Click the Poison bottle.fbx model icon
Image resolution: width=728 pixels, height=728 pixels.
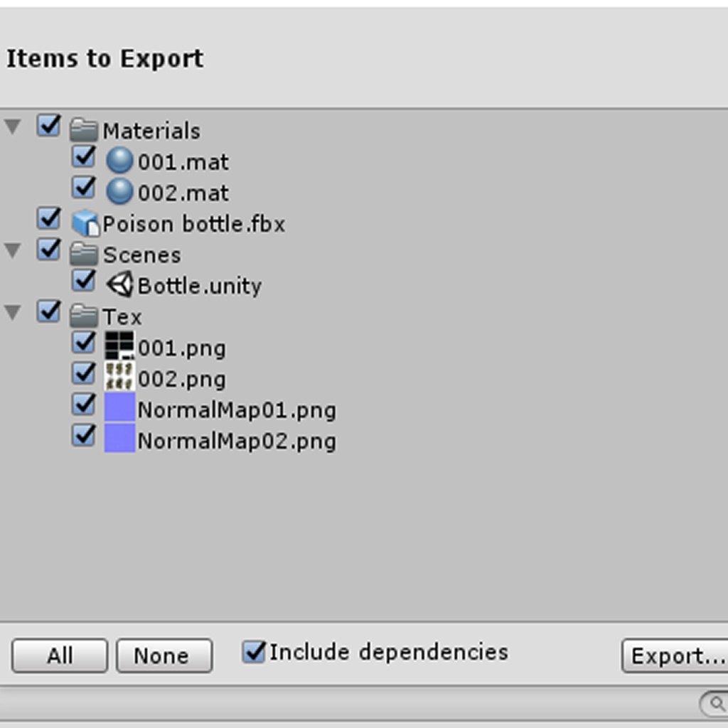pyautogui.click(x=85, y=223)
